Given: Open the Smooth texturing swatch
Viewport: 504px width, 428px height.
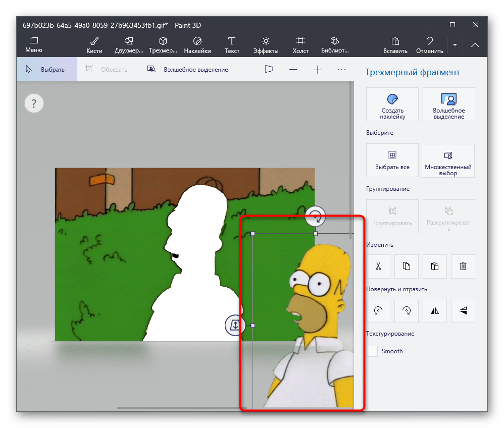Looking at the screenshot, I should tap(372, 351).
